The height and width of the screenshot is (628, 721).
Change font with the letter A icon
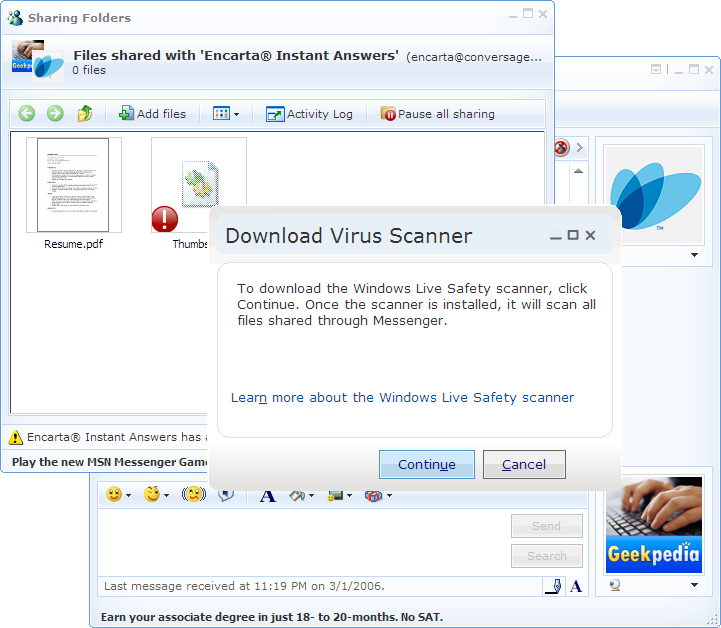[268, 496]
